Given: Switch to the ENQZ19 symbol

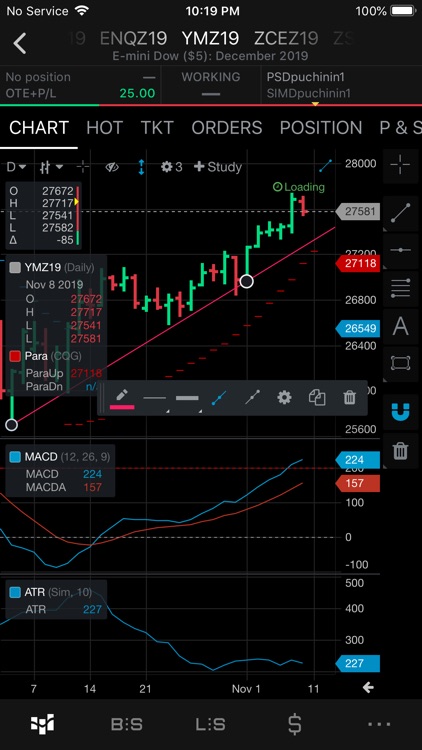Looking at the screenshot, I should (x=133, y=38).
